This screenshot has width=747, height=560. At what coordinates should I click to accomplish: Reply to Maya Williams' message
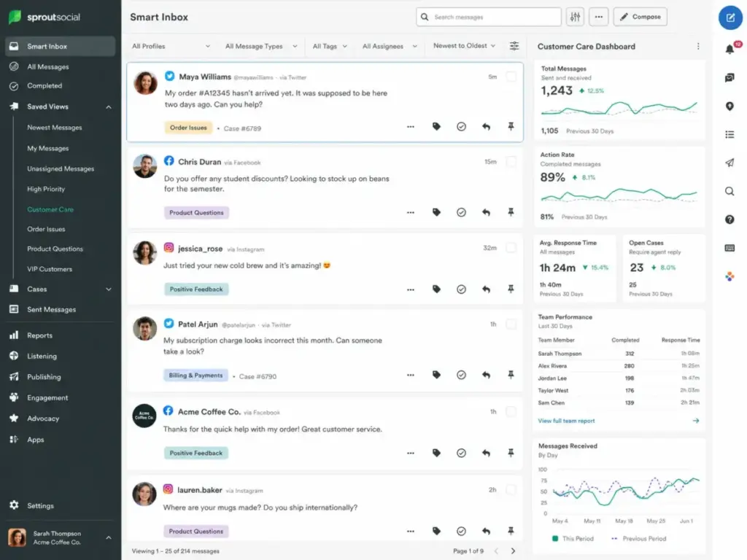486,127
